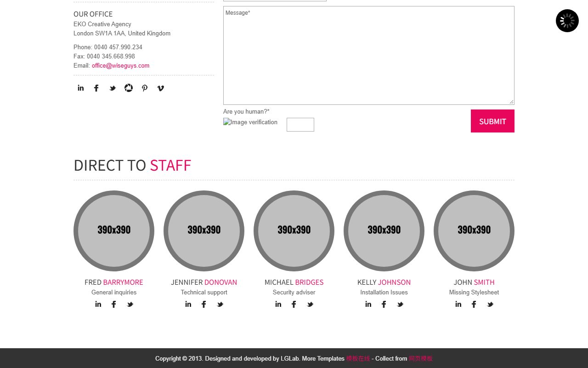The image size is (588, 368).
Task: Open John Smith's Twitter icon
Action: (490, 304)
